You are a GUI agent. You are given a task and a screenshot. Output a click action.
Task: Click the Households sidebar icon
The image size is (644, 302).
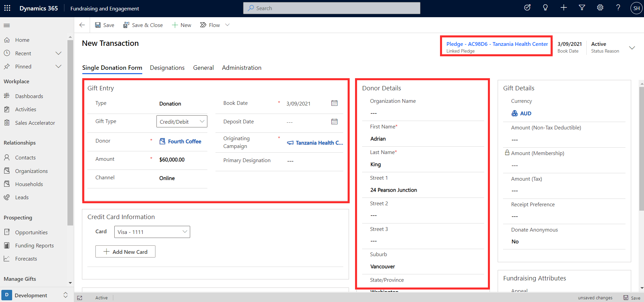[7, 184]
